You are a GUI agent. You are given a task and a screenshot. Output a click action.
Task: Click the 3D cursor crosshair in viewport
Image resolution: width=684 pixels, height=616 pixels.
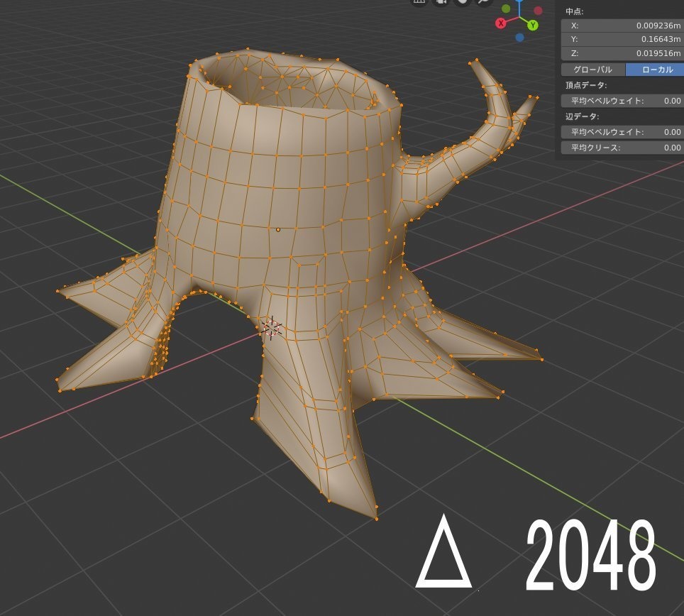pyautogui.click(x=272, y=328)
